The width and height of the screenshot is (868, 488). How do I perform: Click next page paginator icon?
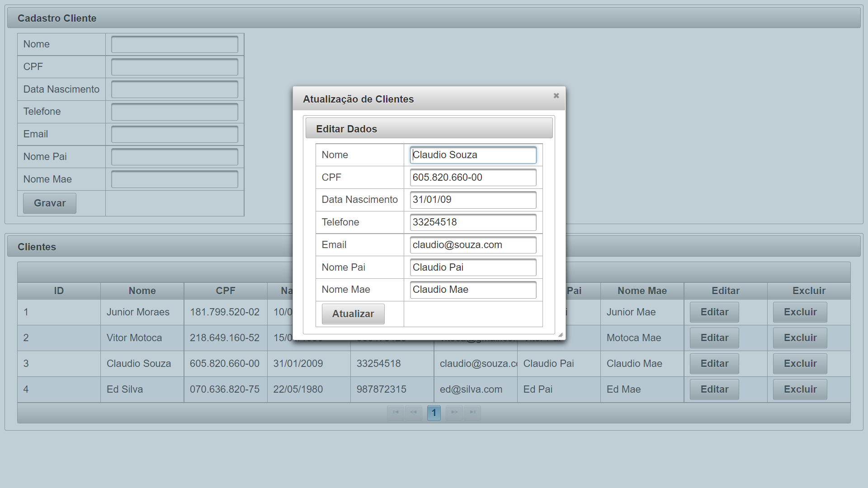(x=454, y=413)
